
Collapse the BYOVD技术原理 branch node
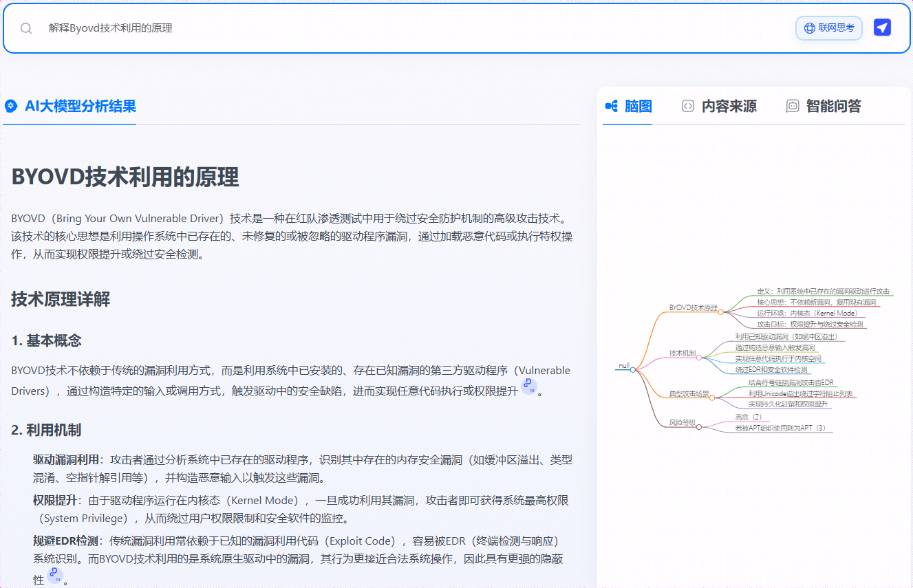(721, 312)
